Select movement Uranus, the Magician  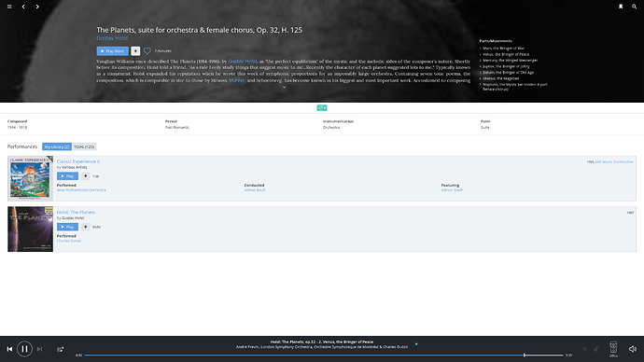500,78
